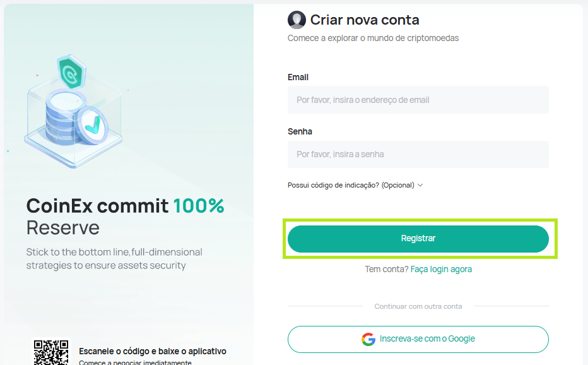Focus the Senha password field
588x365 pixels.
tap(418, 154)
